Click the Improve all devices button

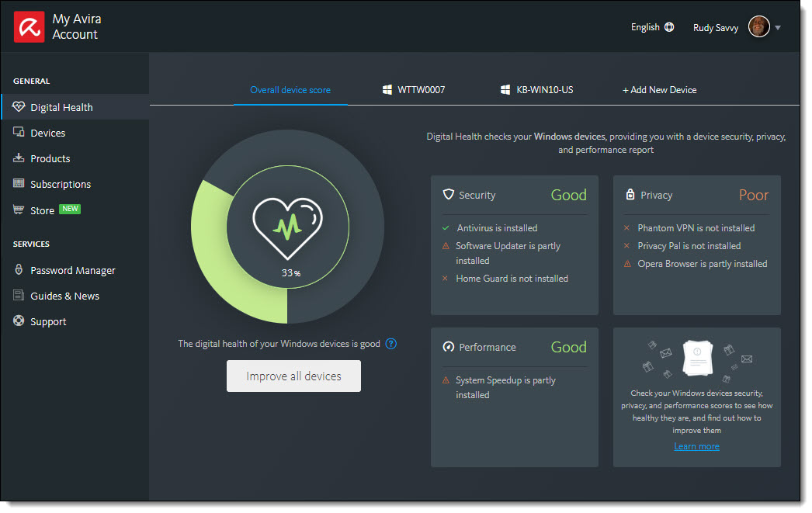(293, 376)
